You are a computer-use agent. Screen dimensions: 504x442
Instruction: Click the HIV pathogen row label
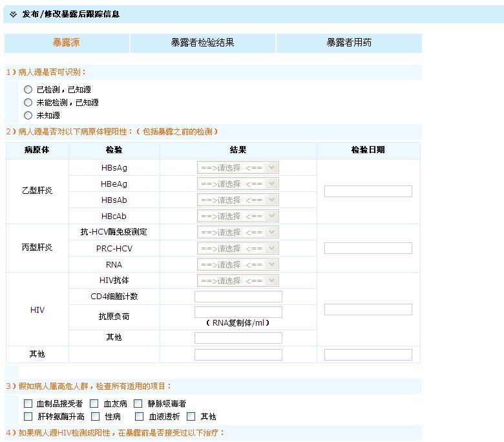(x=37, y=310)
